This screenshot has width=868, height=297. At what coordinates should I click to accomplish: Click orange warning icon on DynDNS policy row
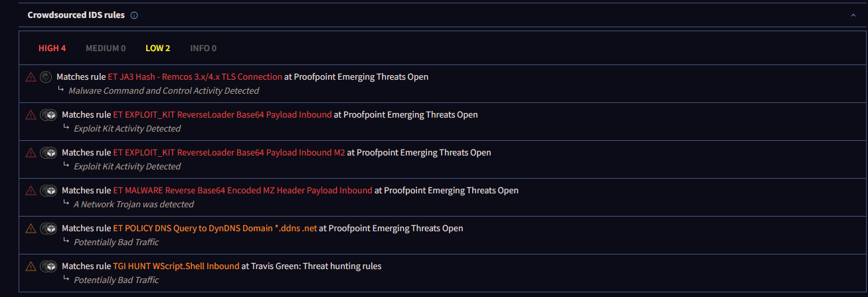tap(31, 229)
